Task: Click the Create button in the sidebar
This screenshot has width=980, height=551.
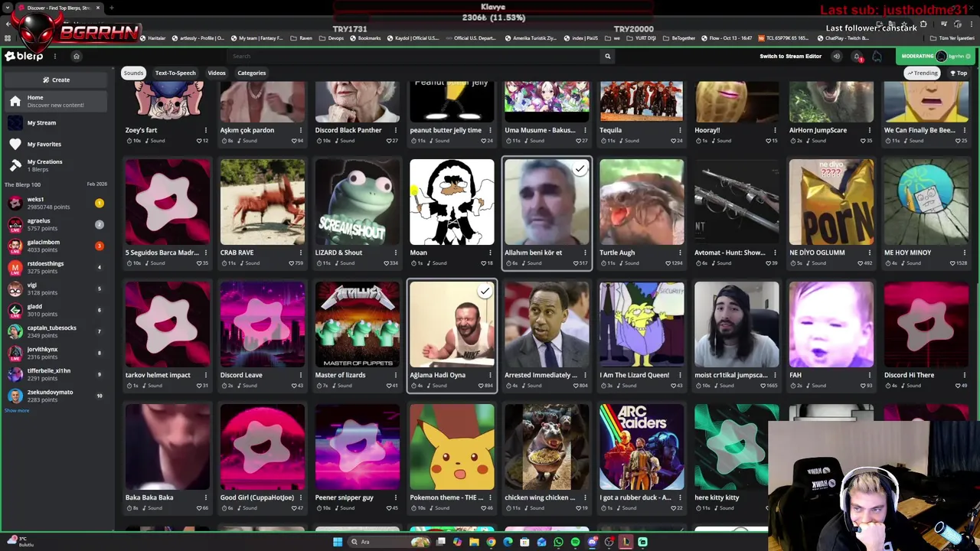Action: [57, 80]
